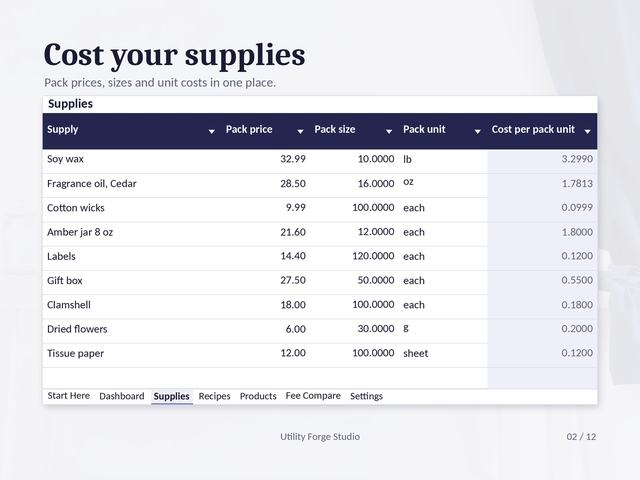This screenshot has width=640, height=480.
Task: Click the 0.0999 cost cell
Action: [x=542, y=208]
